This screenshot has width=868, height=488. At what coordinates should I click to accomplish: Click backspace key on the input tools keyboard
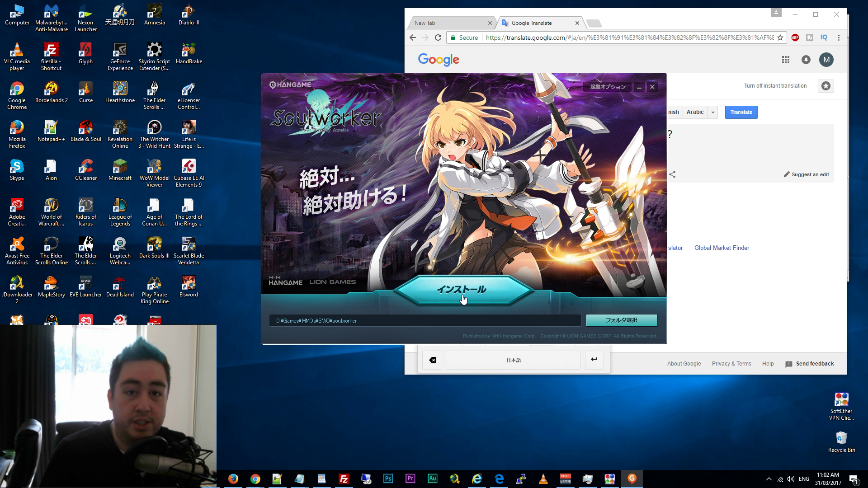click(432, 360)
